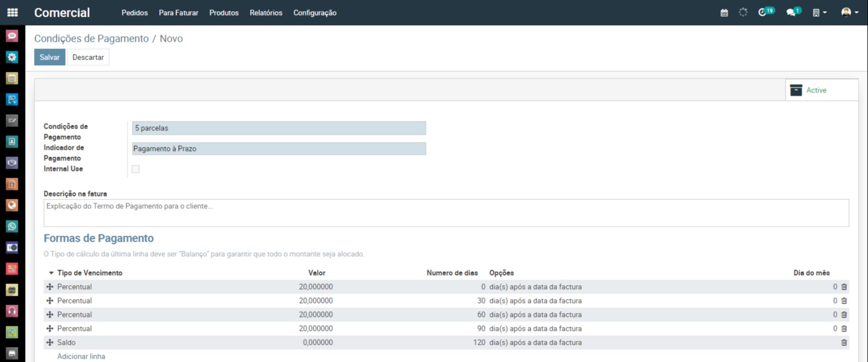Click the Salvar button
The height and width of the screenshot is (362, 868).
coord(50,57)
